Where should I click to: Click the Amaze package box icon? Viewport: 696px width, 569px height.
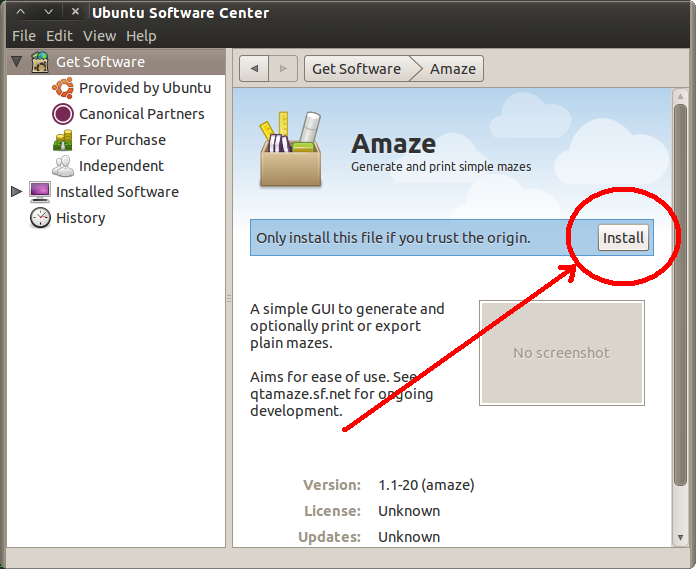(x=291, y=149)
